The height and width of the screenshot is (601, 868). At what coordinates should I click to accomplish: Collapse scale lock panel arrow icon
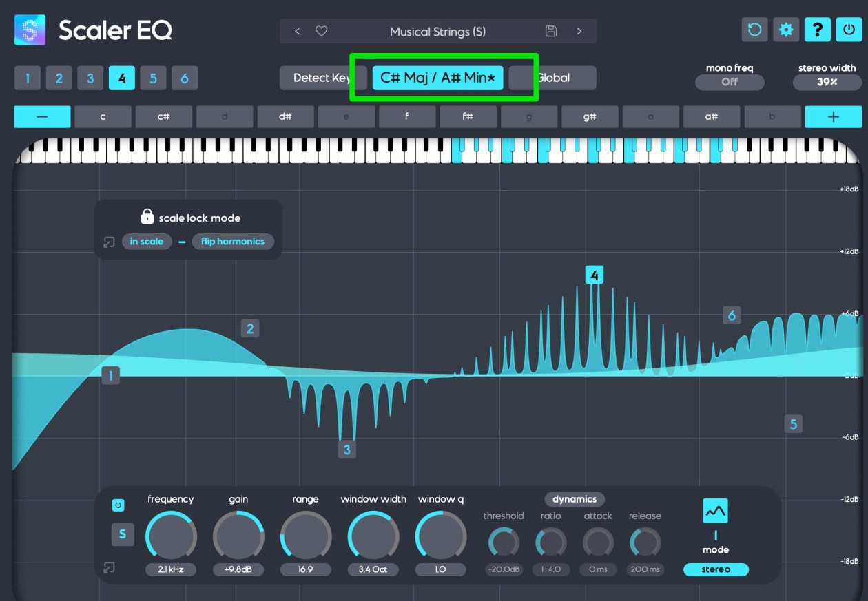tap(109, 242)
